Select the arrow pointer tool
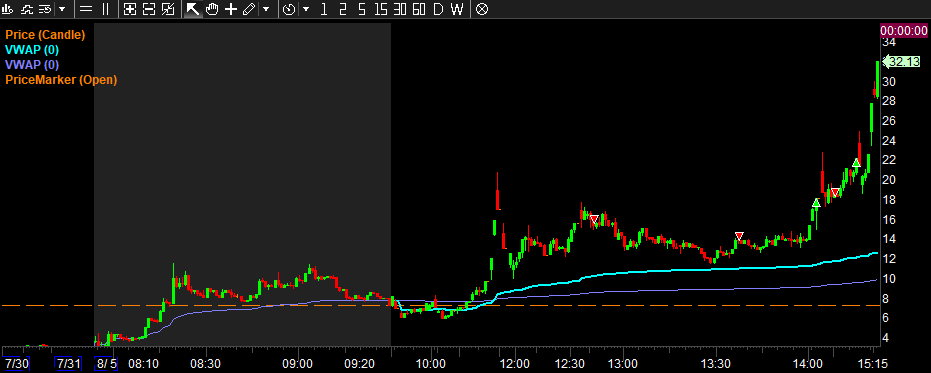This screenshot has height=373, width=931. (192, 9)
